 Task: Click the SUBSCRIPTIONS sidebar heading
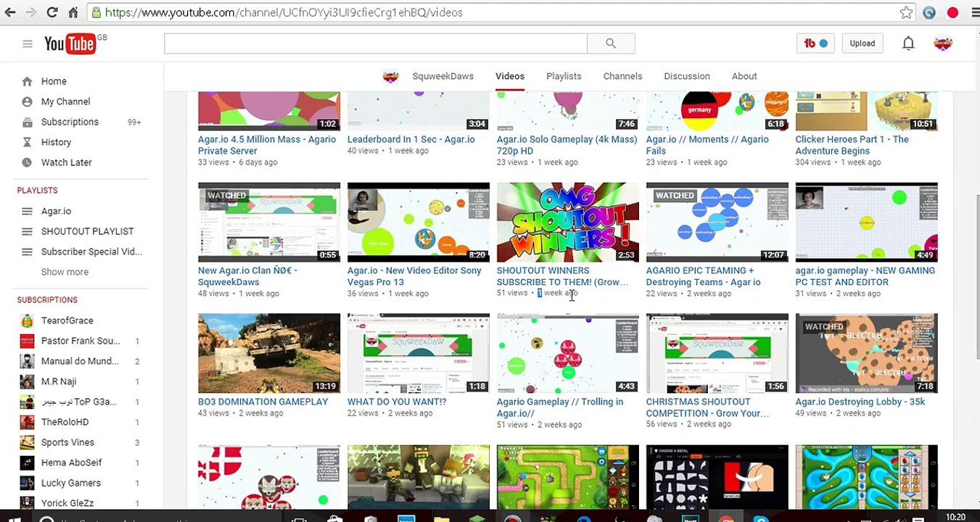[x=47, y=300]
